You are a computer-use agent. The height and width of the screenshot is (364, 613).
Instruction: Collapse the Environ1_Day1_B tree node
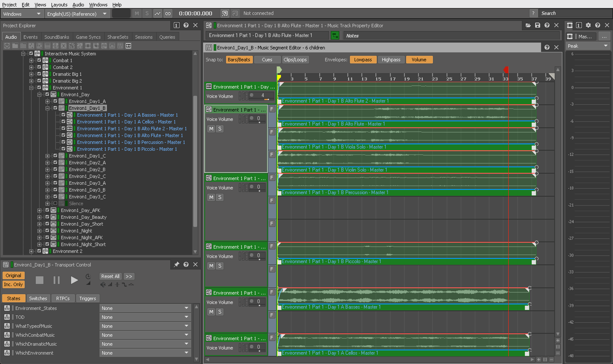pyautogui.click(x=47, y=108)
